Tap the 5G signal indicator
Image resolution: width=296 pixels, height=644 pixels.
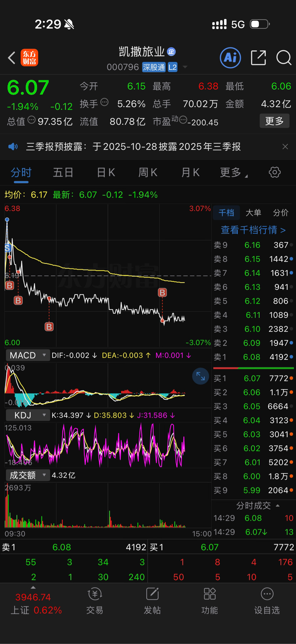(x=238, y=25)
